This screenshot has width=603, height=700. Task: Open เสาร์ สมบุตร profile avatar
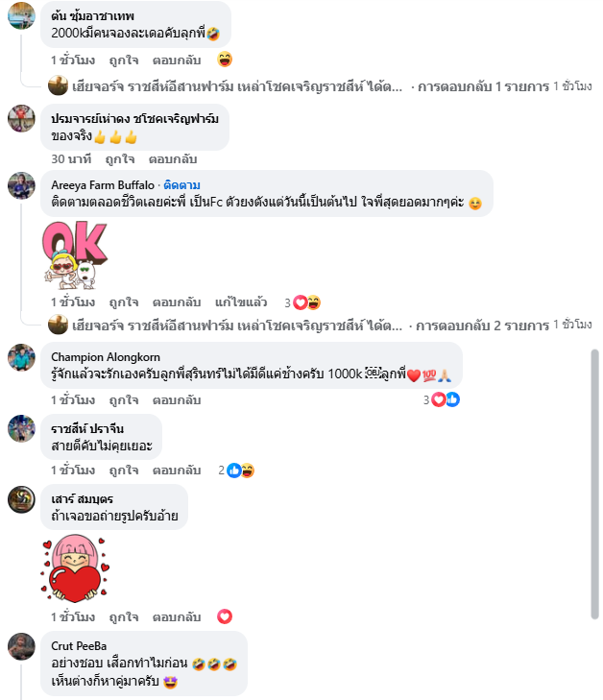21,499
